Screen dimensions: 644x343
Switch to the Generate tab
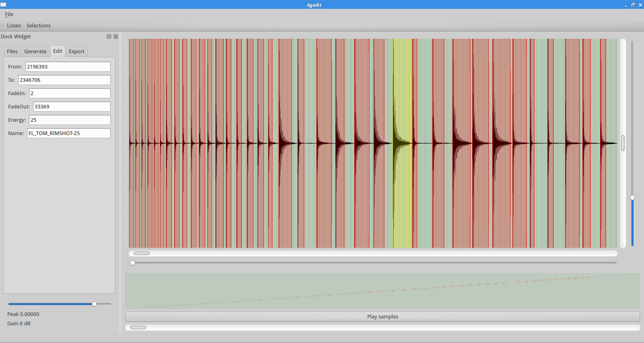click(x=35, y=51)
